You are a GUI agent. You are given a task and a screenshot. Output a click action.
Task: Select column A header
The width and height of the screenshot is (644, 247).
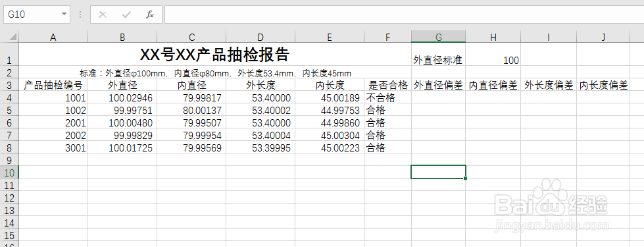tap(53, 37)
